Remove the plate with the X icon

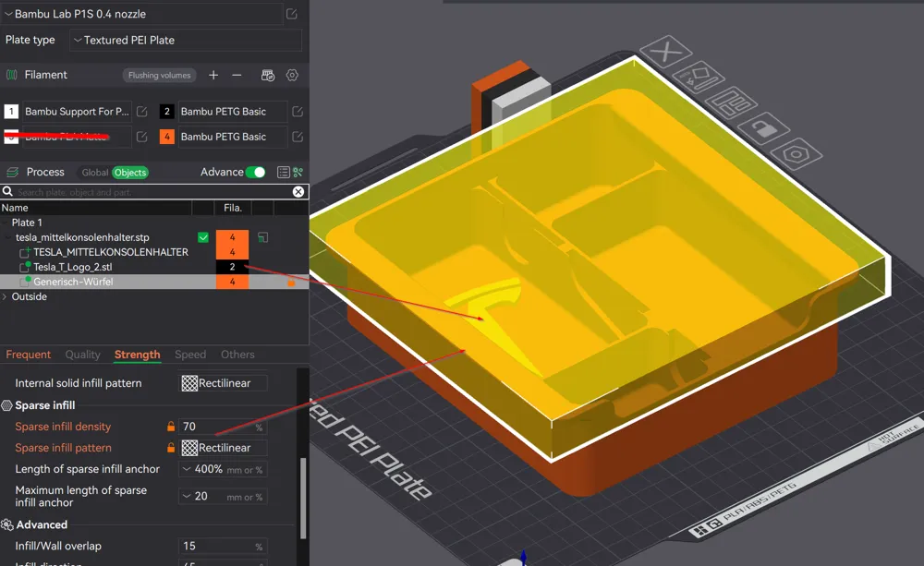tap(666, 52)
